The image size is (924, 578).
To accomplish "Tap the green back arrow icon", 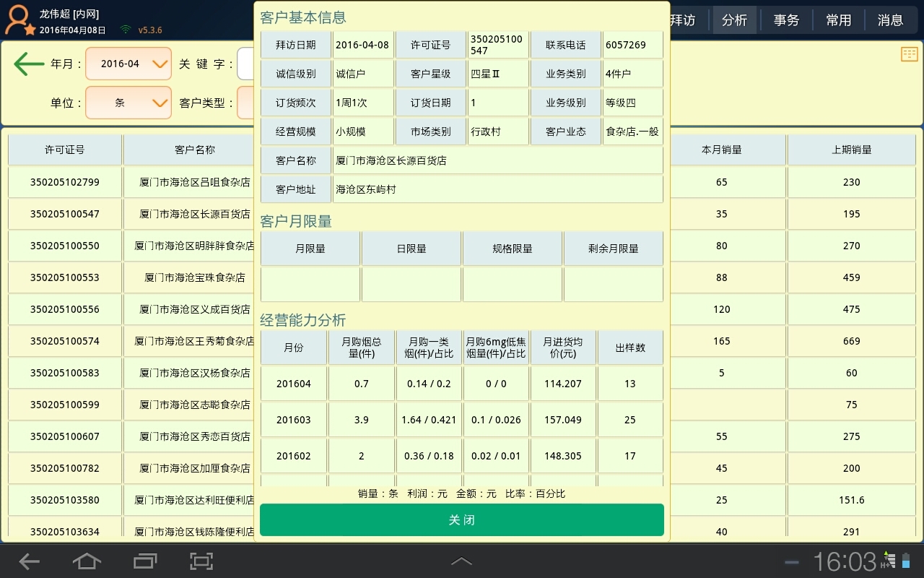I will point(29,64).
